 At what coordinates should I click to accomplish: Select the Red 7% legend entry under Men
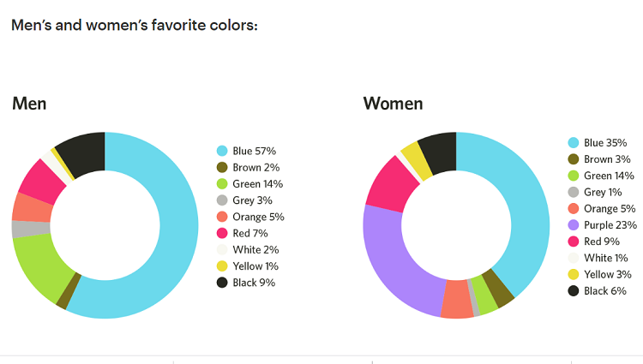coord(243,233)
